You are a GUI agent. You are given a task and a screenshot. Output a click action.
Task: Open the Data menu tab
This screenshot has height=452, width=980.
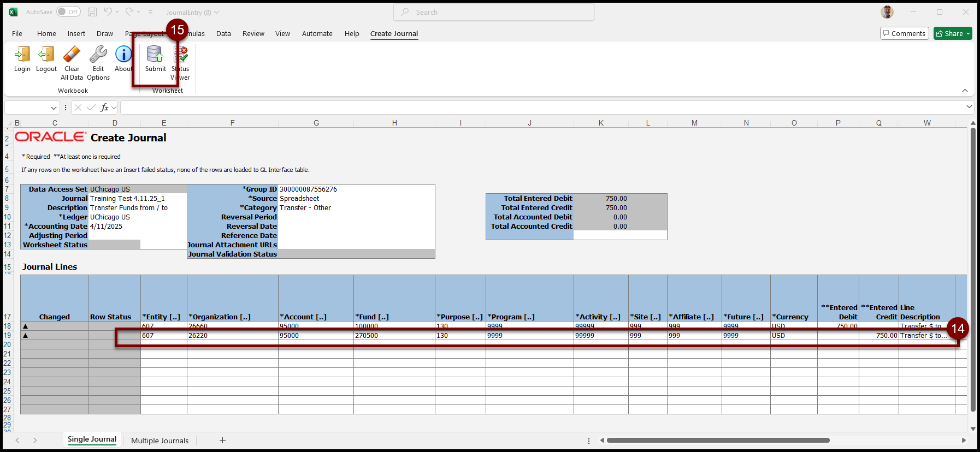(x=223, y=34)
